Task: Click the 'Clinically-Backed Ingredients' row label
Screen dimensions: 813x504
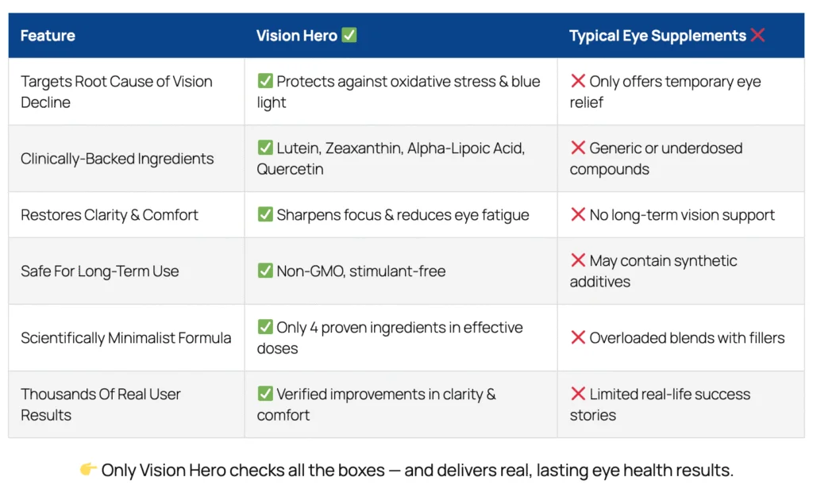Action: [x=117, y=159]
